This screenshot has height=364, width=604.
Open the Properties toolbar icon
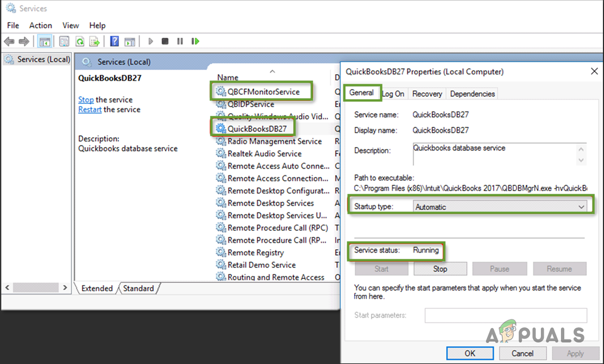(x=64, y=42)
